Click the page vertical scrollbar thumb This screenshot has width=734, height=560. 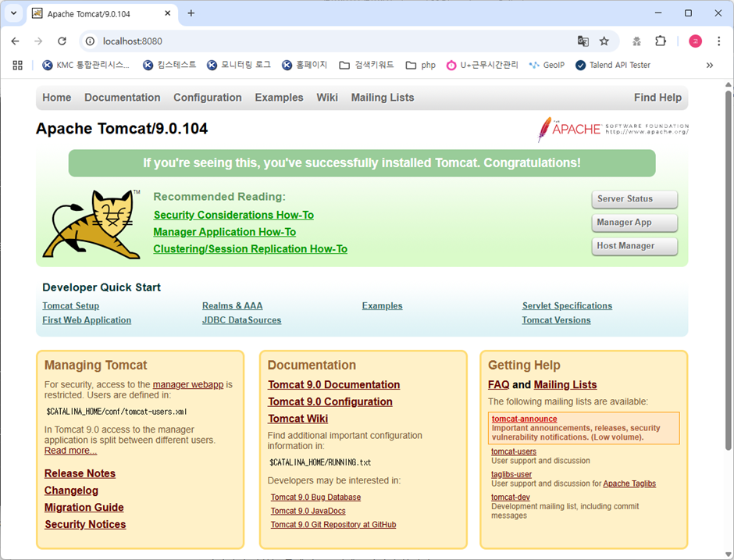coord(728,269)
